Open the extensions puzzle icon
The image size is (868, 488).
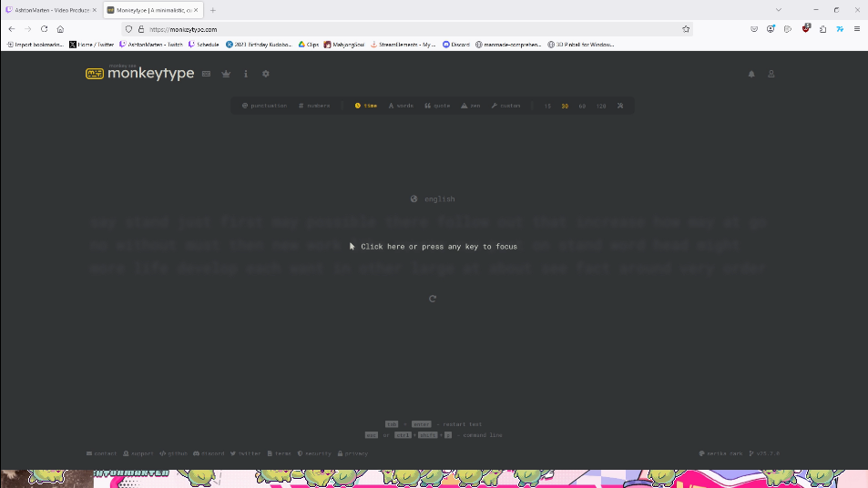tap(823, 29)
